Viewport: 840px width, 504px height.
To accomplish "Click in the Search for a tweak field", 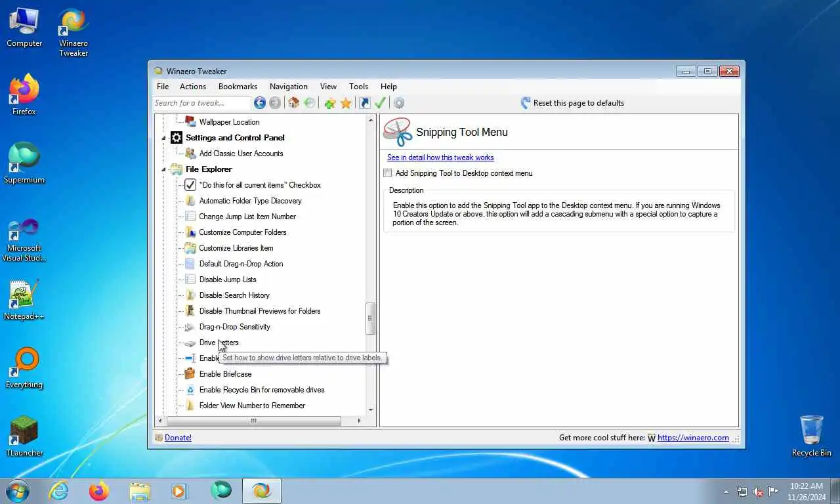I will click(201, 103).
